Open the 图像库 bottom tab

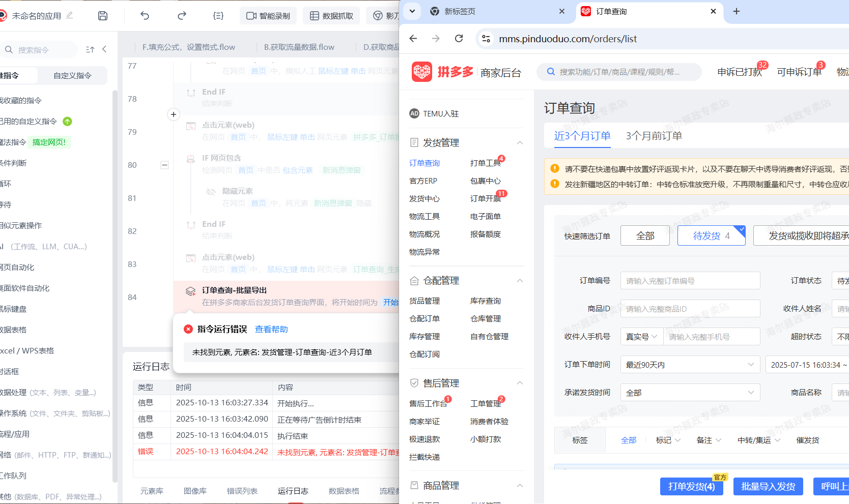click(195, 491)
